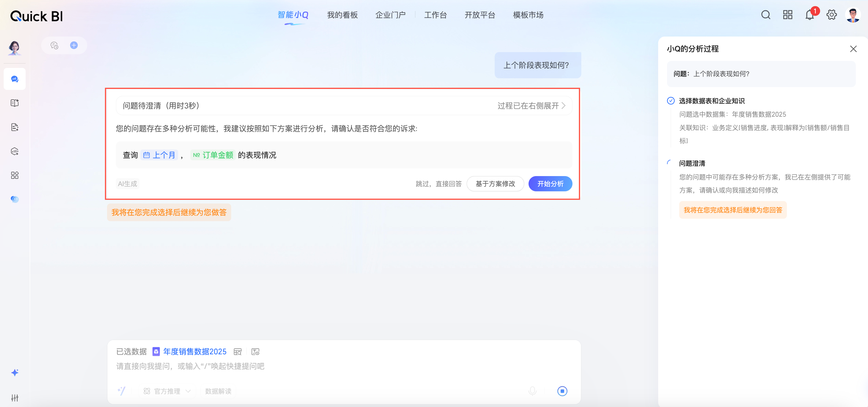Click 跳过，直接回答 link
868x407 pixels.
(438, 184)
